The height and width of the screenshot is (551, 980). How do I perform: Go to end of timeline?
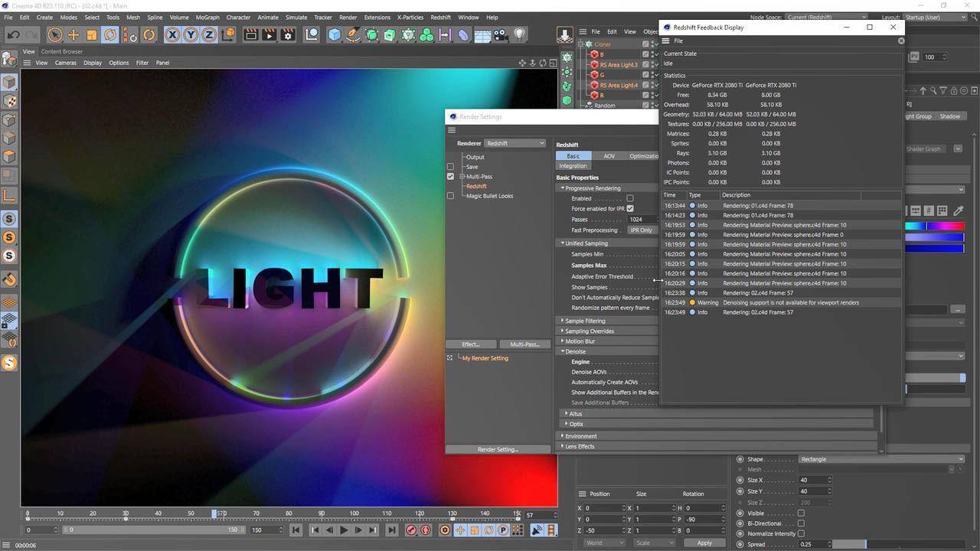[x=391, y=530]
